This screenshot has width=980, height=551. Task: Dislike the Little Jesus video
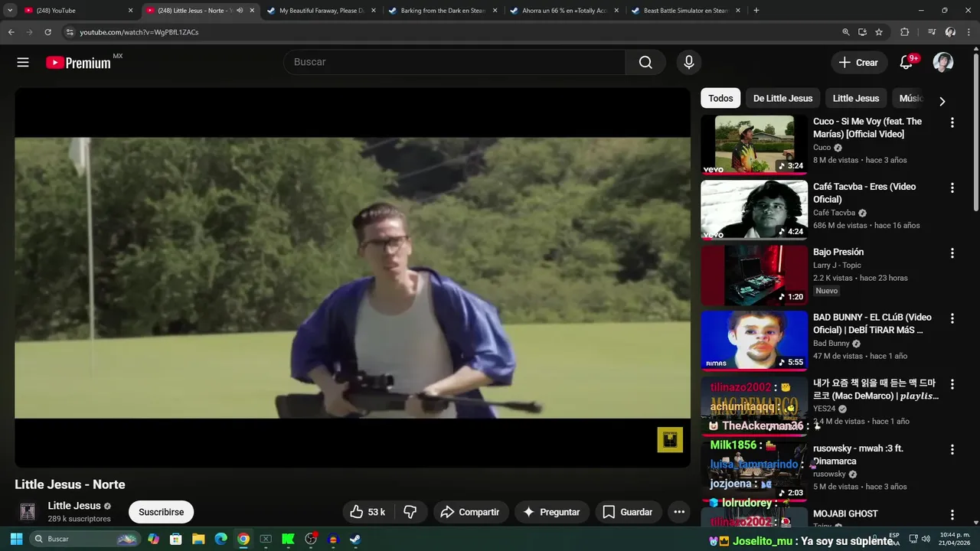point(410,512)
